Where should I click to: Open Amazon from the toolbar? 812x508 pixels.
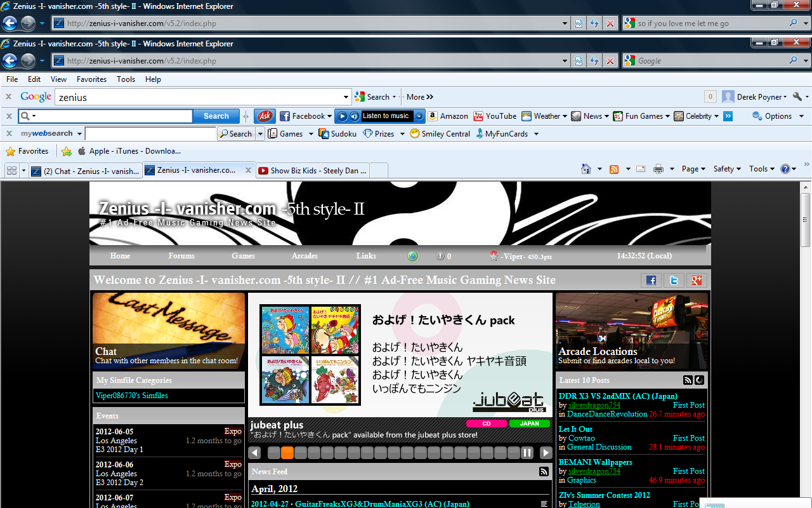click(x=448, y=116)
